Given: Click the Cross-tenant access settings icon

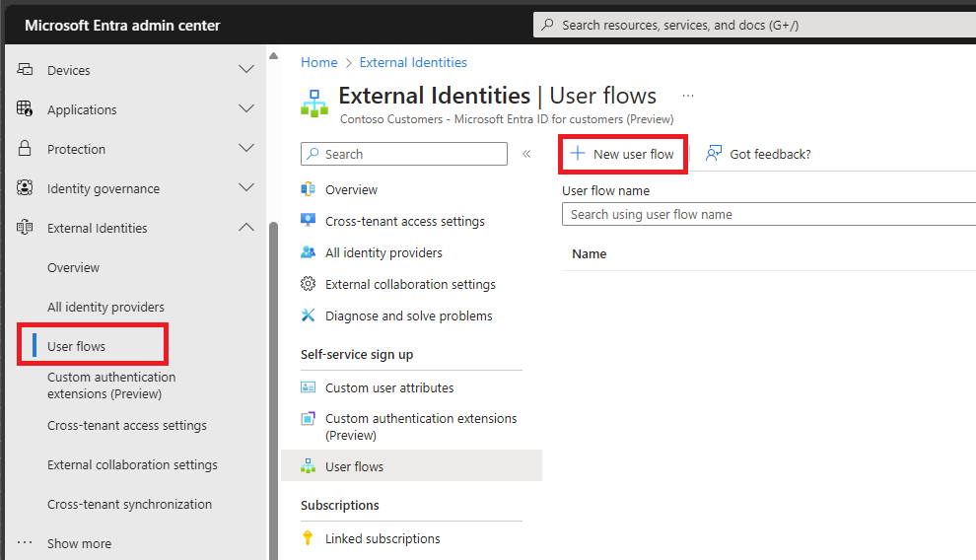Looking at the screenshot, I should [x=309, y=221].
